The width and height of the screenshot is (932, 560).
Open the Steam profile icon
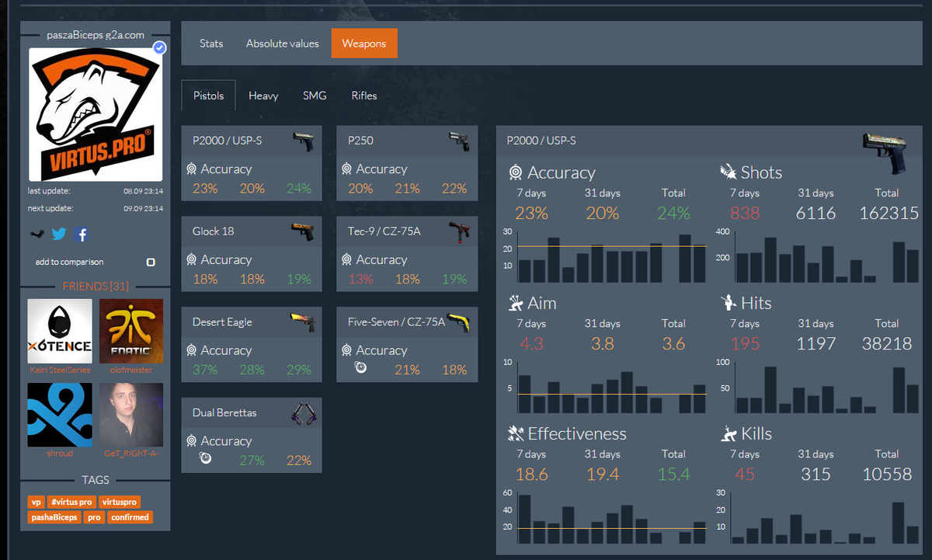point(36,234)
